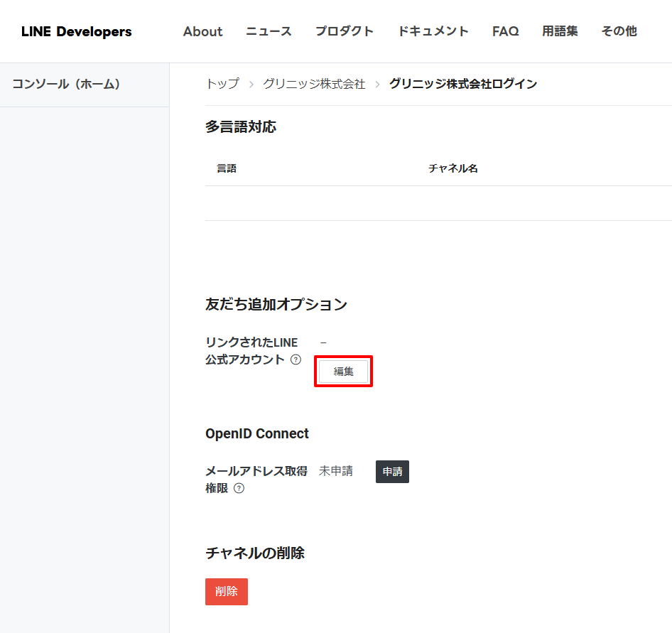
Task: Click the チャネルの削除 heading
Action: pos(254,553)
